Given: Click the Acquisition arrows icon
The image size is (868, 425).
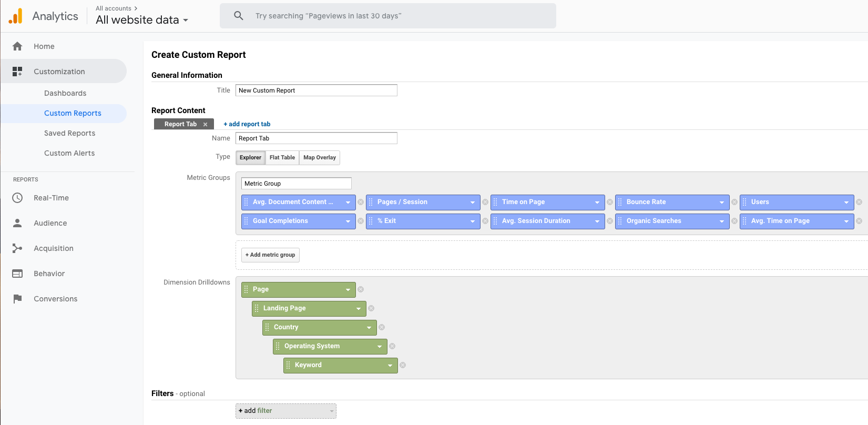Looking at the screenshot, I should tap(17, 248).
